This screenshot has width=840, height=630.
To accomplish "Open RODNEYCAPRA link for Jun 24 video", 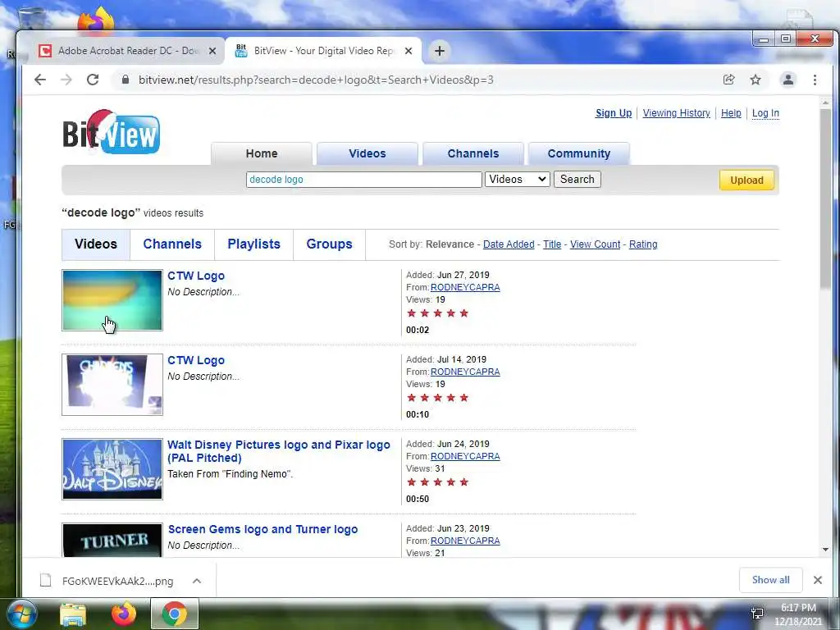I will pos(465,456).
